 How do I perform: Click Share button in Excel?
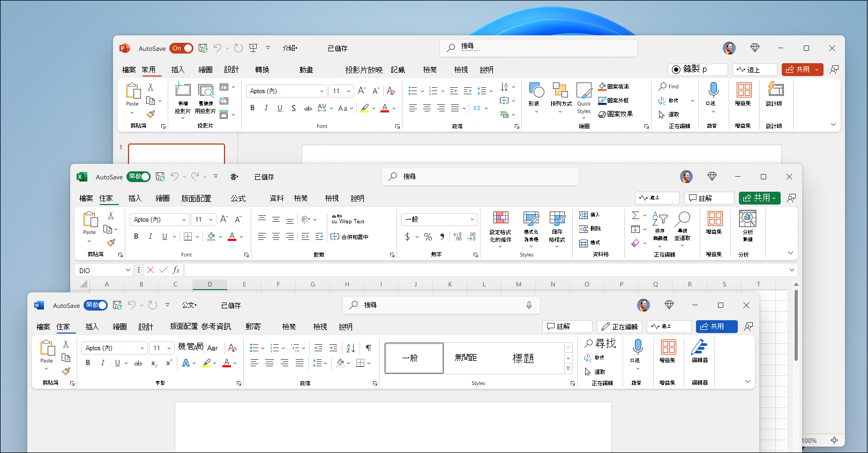pos(759,198)
